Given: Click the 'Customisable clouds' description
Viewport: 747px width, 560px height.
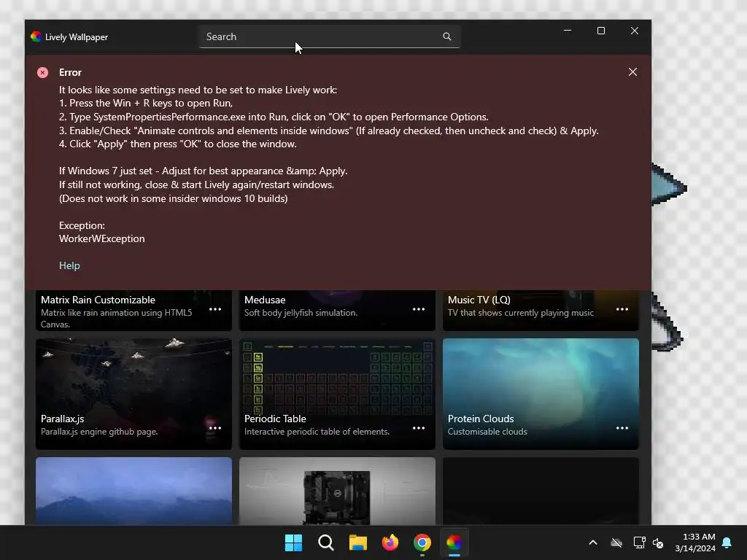Looking at the screenshot, I should coord(487,432).
